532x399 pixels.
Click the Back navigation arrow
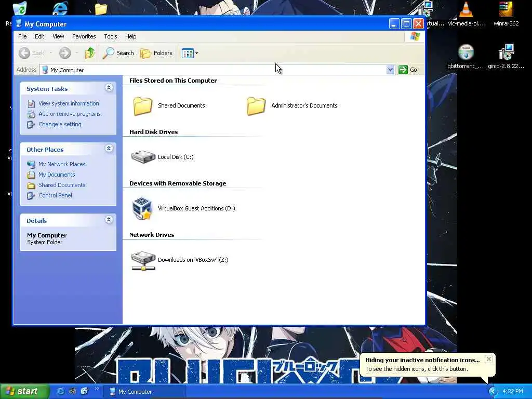[x=24, y=53]
